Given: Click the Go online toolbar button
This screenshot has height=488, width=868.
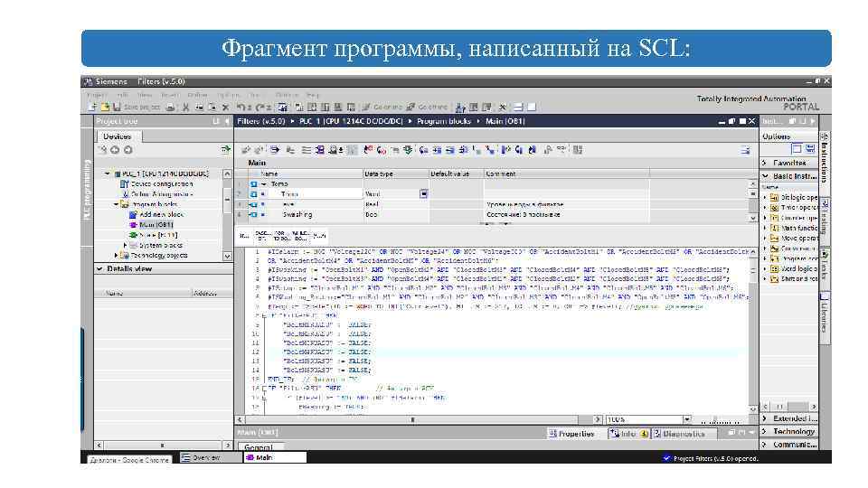Looking at the screenshot, I should click(382, 107).
